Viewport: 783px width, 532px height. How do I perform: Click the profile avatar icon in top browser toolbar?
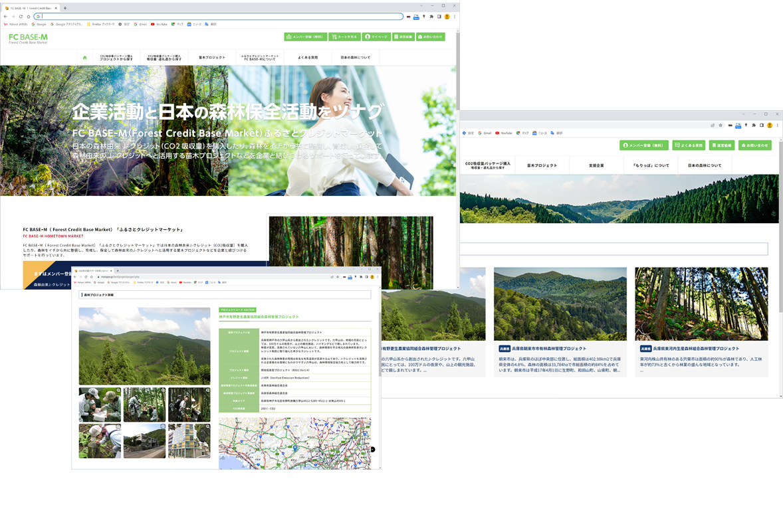[447, 17]
